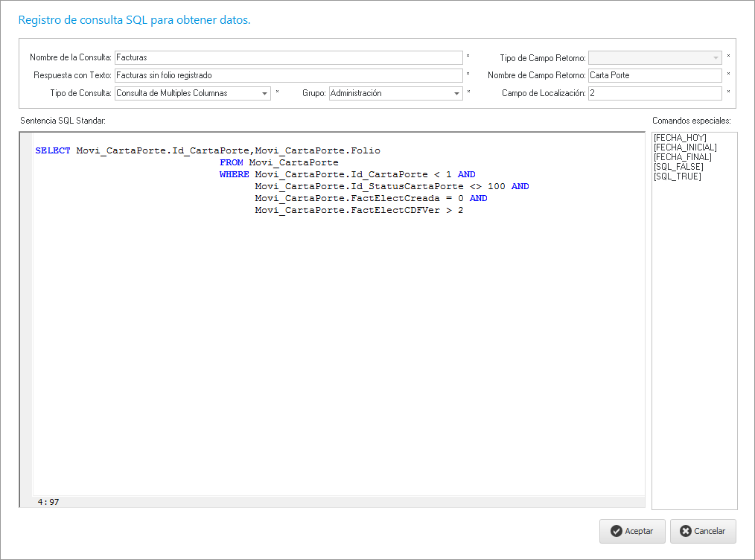The height and width of the screenshot is (560, 755).
Task: Click the Campo de Localización field
Action: 654,93
